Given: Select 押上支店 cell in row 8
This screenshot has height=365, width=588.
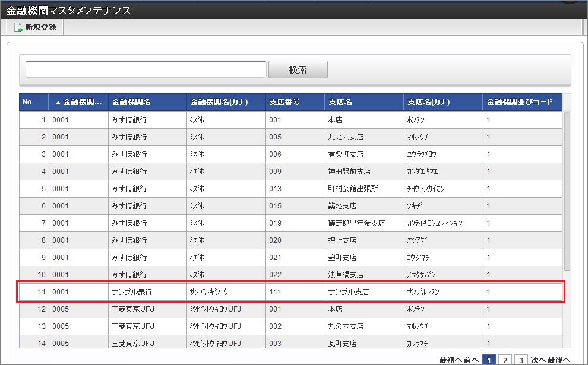Looking at the screenshot, I should point(364,240).
